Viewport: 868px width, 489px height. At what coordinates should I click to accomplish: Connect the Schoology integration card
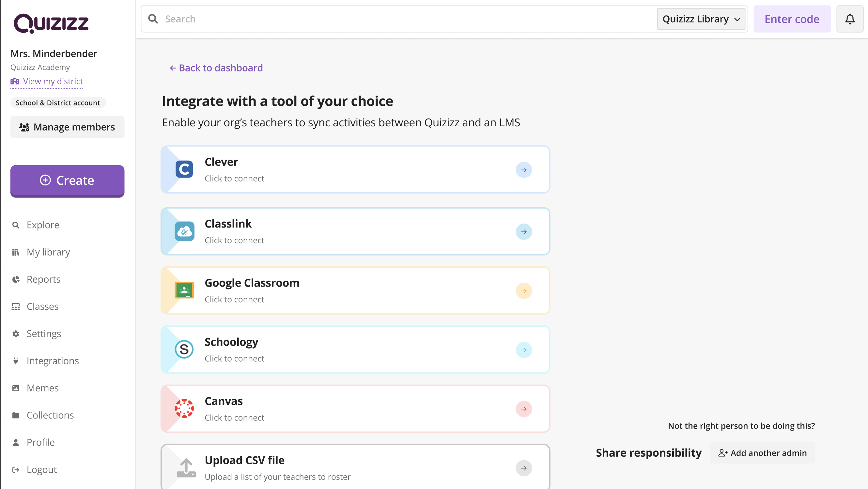coord(355,350)
